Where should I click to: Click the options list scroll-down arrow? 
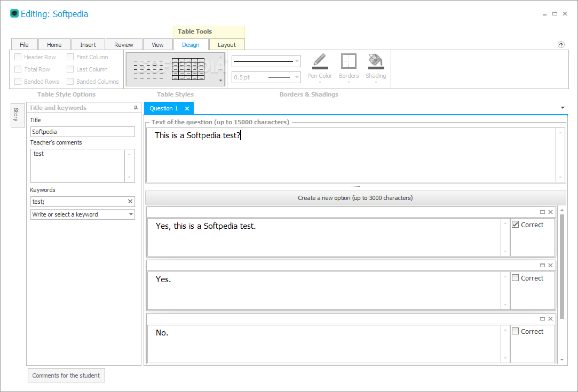(562, 359)
